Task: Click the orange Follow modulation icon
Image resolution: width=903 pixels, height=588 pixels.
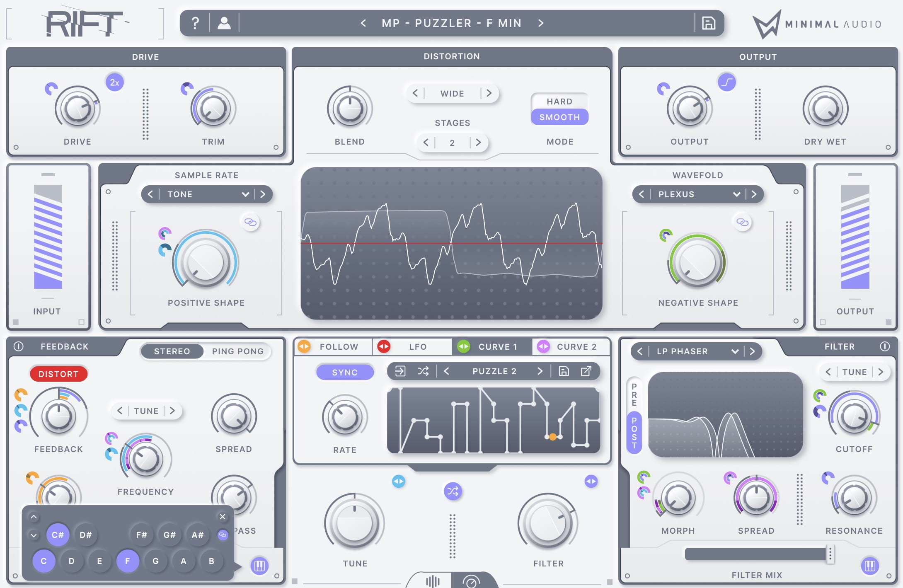Action: (x=304, y=346)
